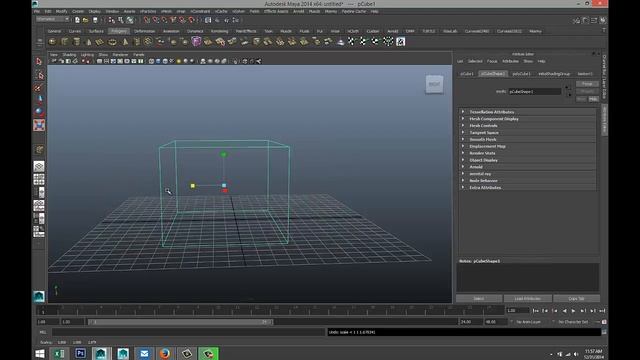This screenshot has height=360, width=640.
Task: Open Excel from the taskbar
Action: click(59, 353)
